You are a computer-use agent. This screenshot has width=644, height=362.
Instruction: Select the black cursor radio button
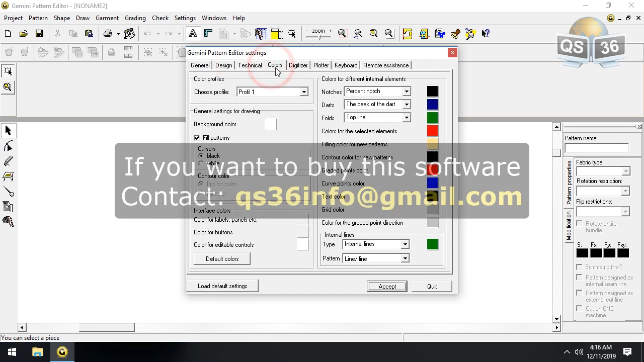click(201, 156)
